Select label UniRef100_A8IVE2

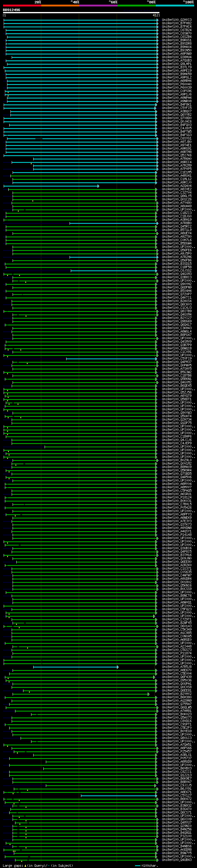(x=177, y=189)
